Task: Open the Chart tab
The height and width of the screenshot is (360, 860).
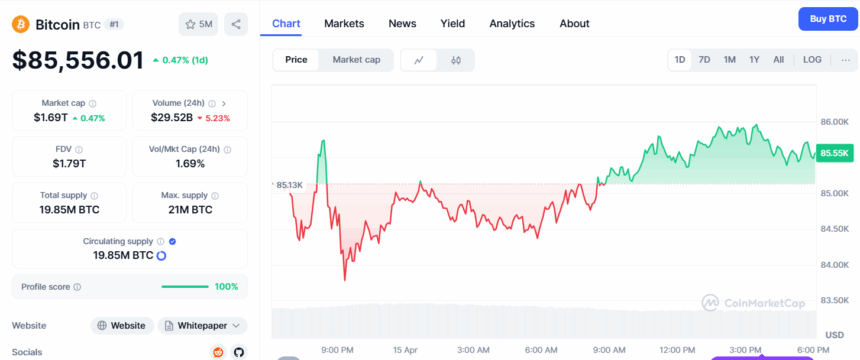Action: coord(286,24)
